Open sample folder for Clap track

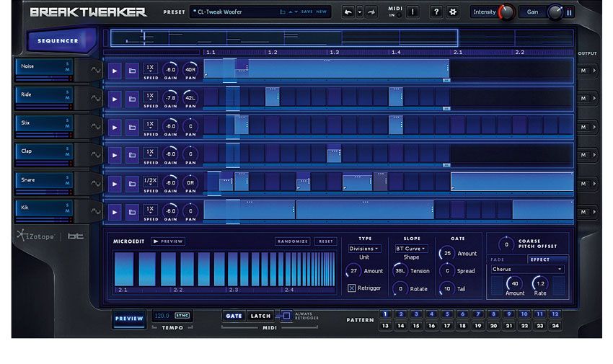point(132,155)
